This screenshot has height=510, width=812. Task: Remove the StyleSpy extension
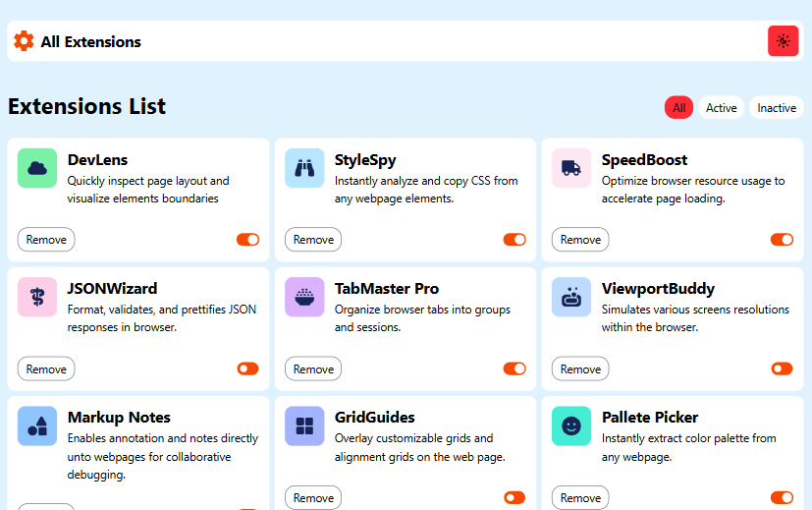tap(313, 240)
